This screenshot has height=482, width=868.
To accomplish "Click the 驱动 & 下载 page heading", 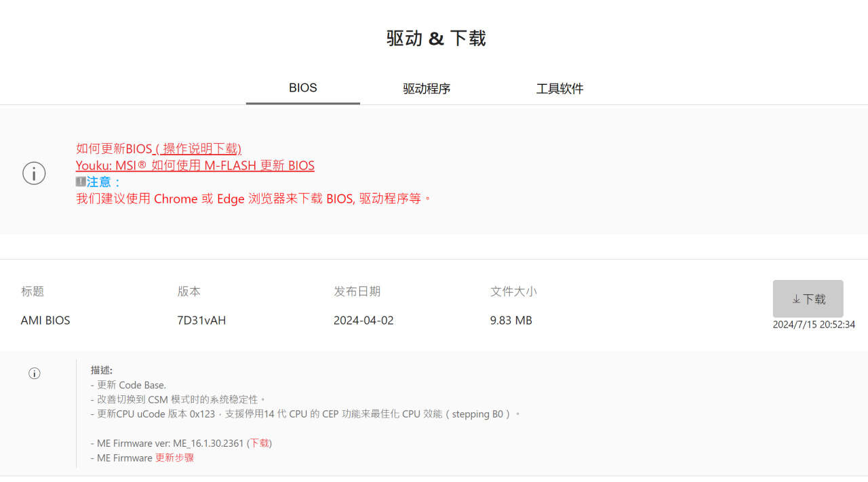I will tap(436, 39).
